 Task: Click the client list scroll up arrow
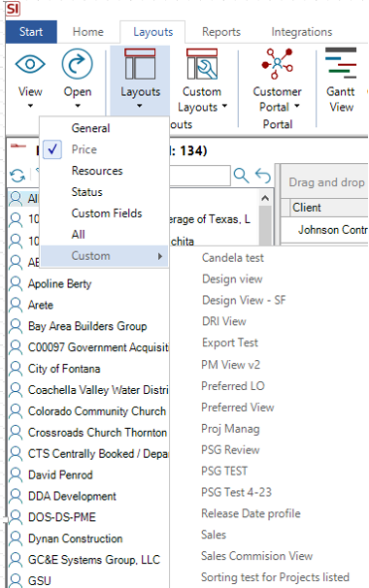(x=265, y=198)
